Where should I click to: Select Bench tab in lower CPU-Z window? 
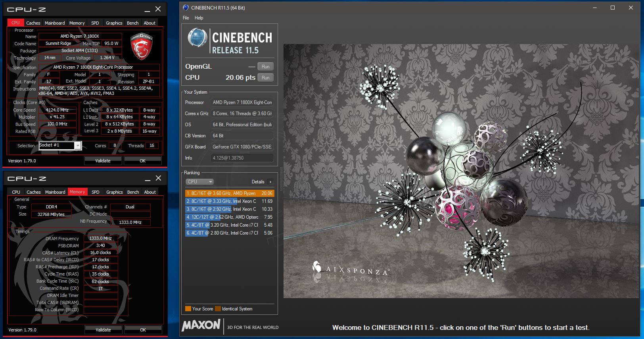click(x=133, y=192)
